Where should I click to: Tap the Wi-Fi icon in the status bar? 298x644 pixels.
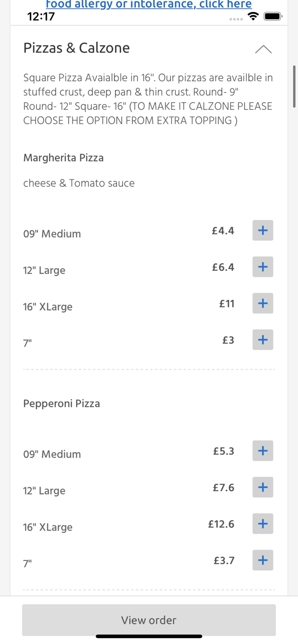253,16
